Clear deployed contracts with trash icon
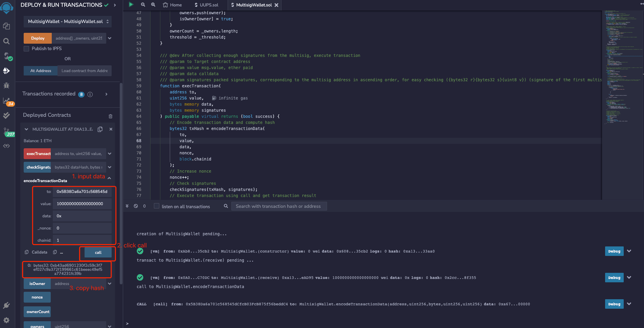644x328 pixels. pos(111,116)
